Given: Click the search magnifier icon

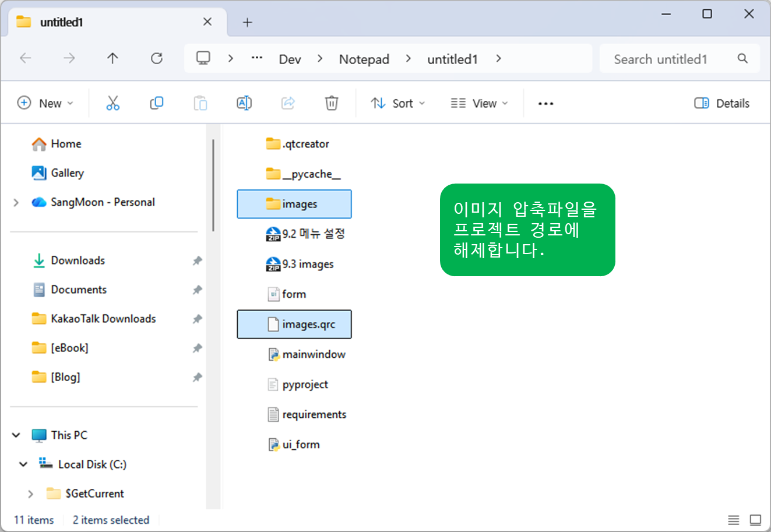Looking at the screenshot, I should pos(742,58).
